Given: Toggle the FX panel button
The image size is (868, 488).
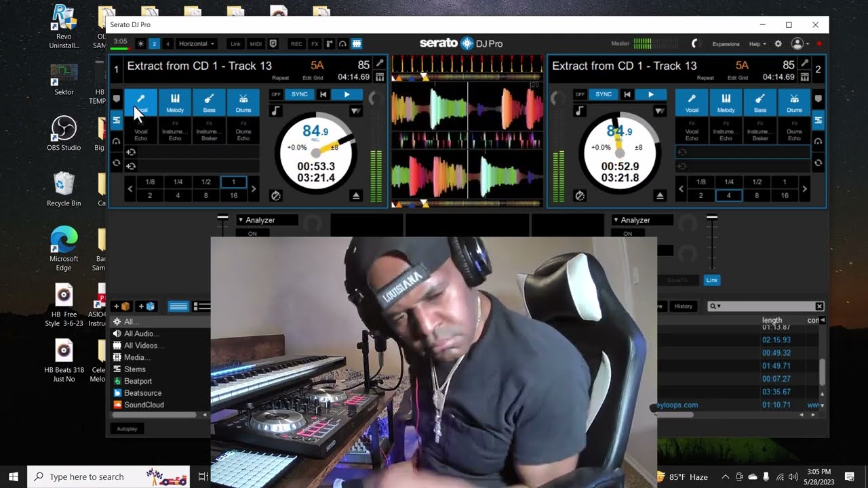Looking at the screenshot, I should click(x=315, y=43).
